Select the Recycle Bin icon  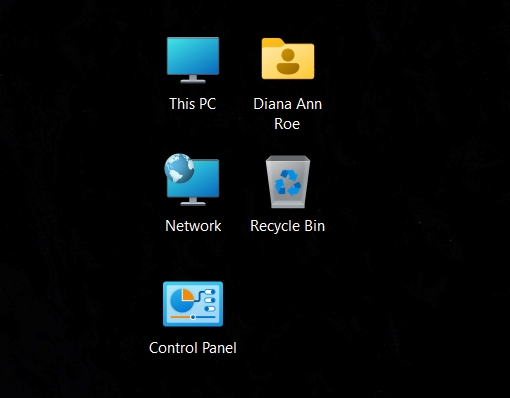(288, 182)
